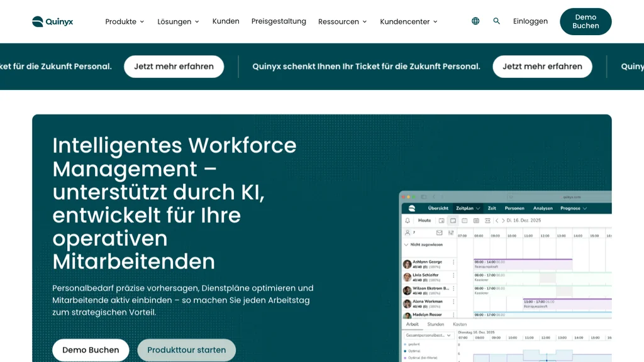Viewport: 644px width, 362px height.
Task: Open the Kunden page
Action: (226, 21)
